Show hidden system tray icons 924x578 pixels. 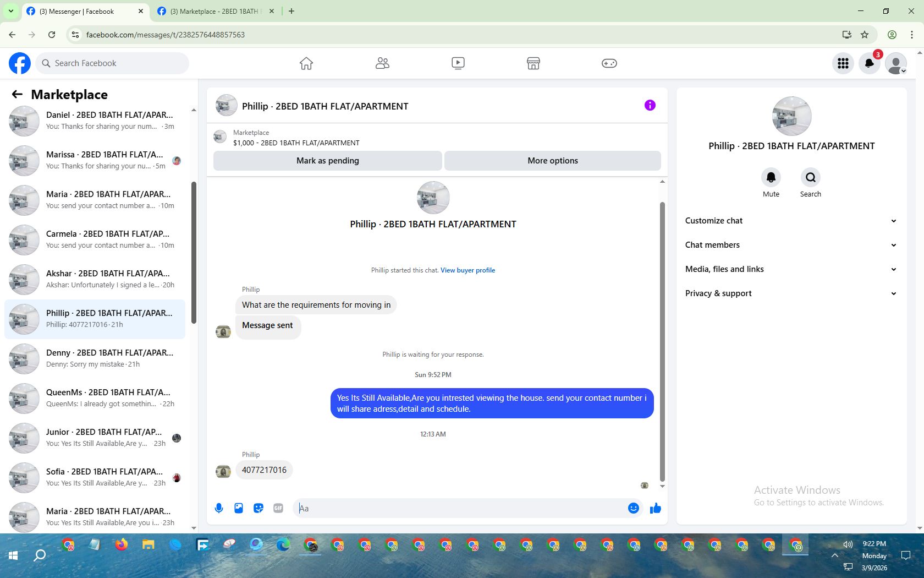[835, 555]
